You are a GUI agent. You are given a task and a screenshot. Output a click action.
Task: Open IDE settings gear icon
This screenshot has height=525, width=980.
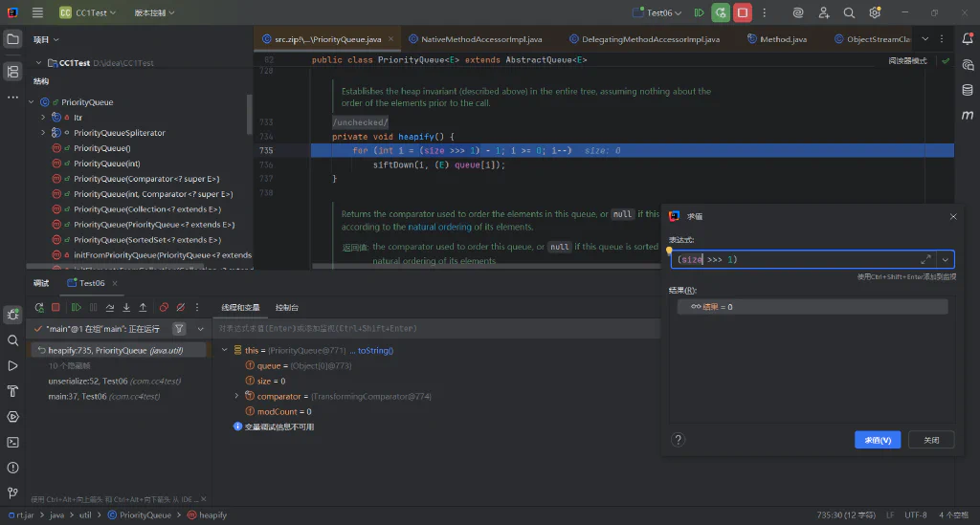[875, 12]
